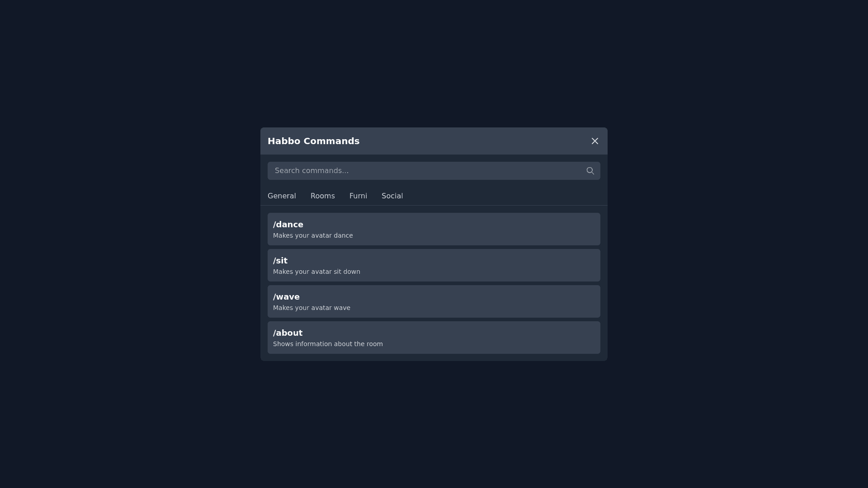This screenshot has height=488, width=868.
Task: Choose the /sit command title
Action: point(280,261)
